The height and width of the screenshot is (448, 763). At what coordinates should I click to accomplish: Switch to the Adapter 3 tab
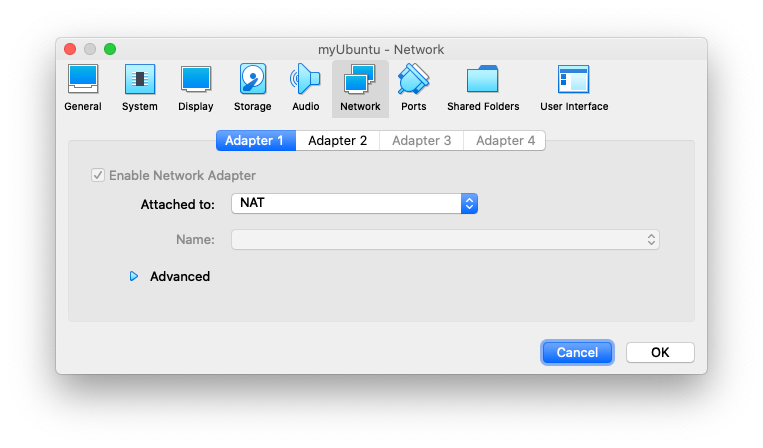pyautogui.click(x=421, y=141)
